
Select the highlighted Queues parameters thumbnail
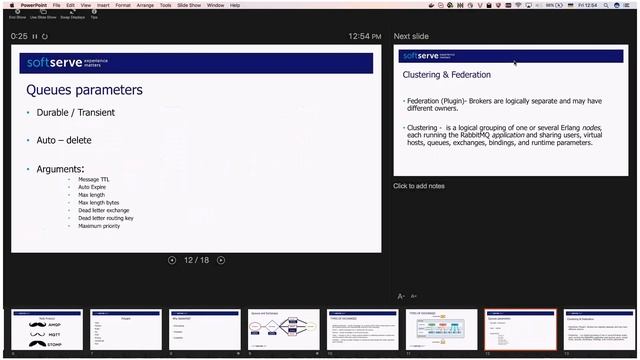[x=520, y=330]
